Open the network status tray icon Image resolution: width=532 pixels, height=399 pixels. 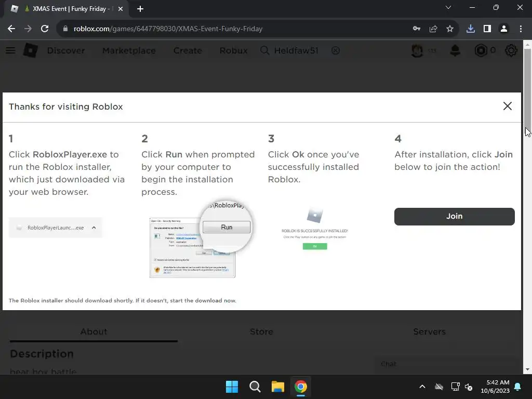coord(455,387)
